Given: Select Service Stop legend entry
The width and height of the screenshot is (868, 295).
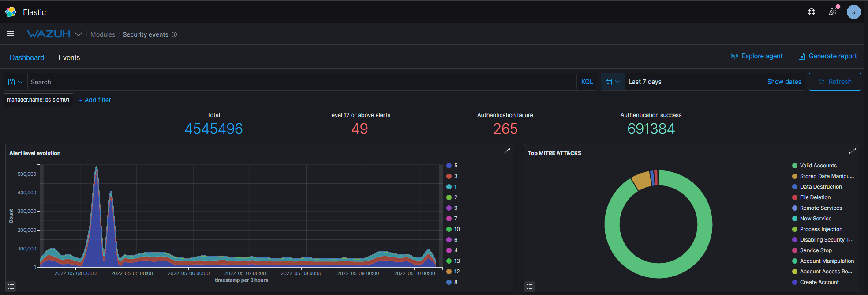Looking at the screenshot, I should [812, 250].
